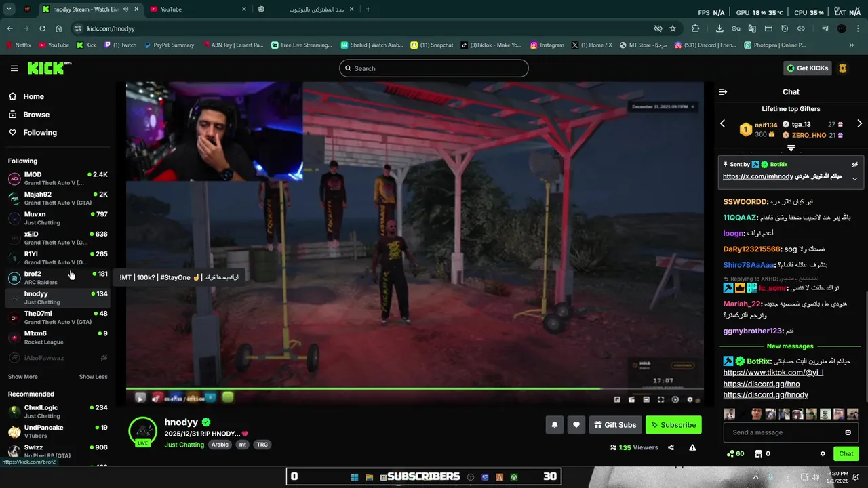Open user avatar icon next to Get KICKs
This screenshot has width=868, height=488.
point(843,68)
